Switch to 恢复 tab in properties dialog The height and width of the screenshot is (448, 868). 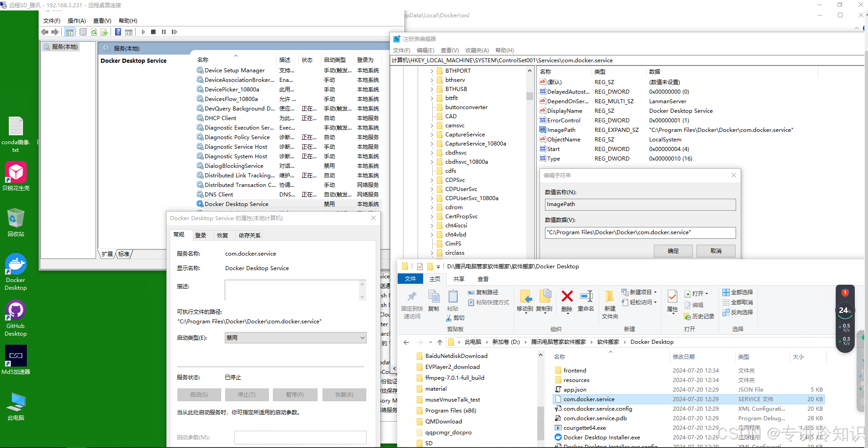[x=222, y=235]
